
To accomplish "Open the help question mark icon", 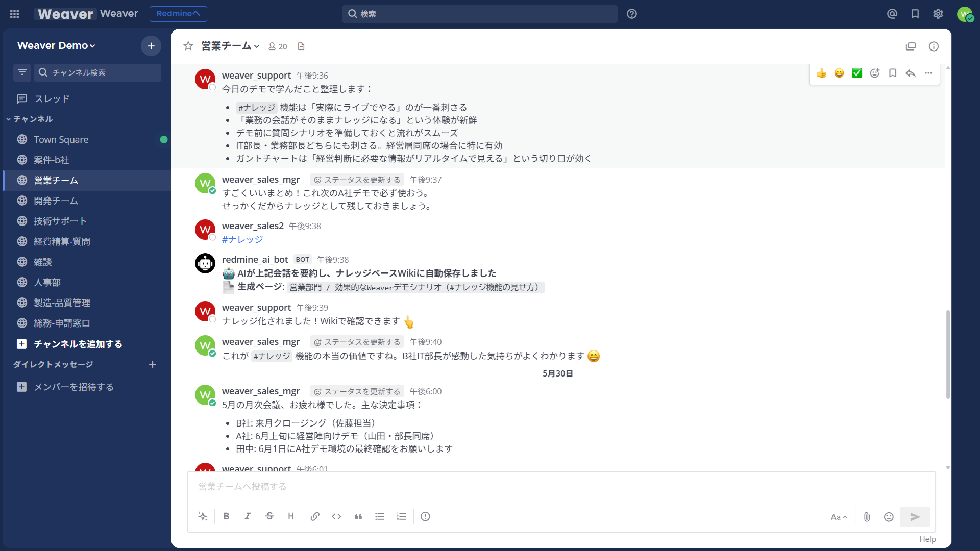I will [x=632, y=14].
